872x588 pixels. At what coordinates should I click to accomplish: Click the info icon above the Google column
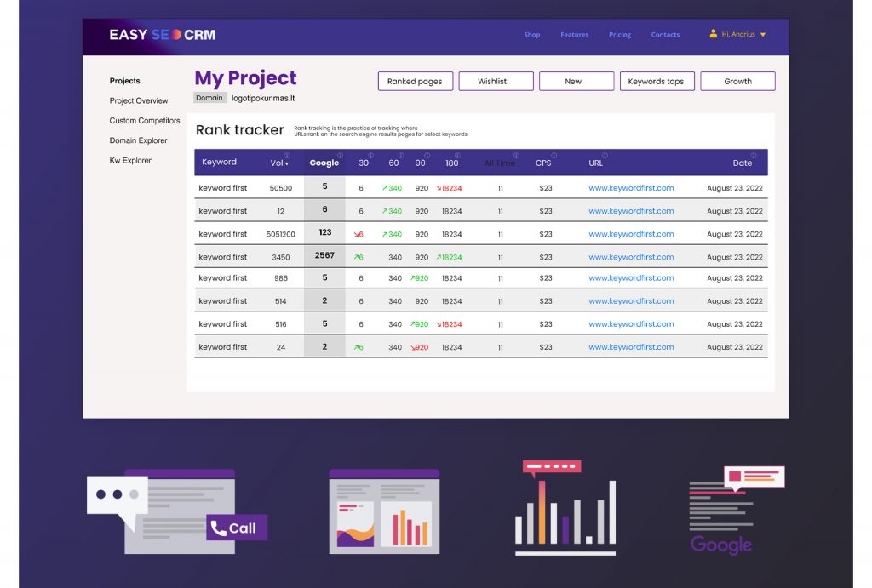coord(341,156)
